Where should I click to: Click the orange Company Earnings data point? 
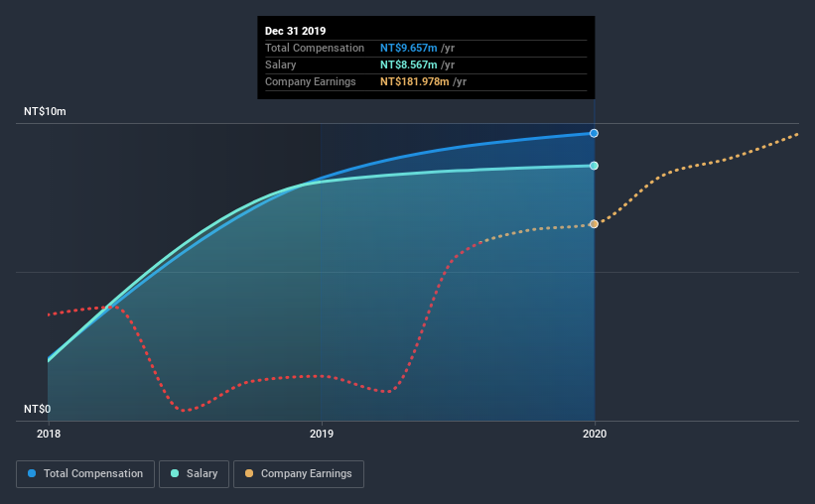[x=594, y=224]
